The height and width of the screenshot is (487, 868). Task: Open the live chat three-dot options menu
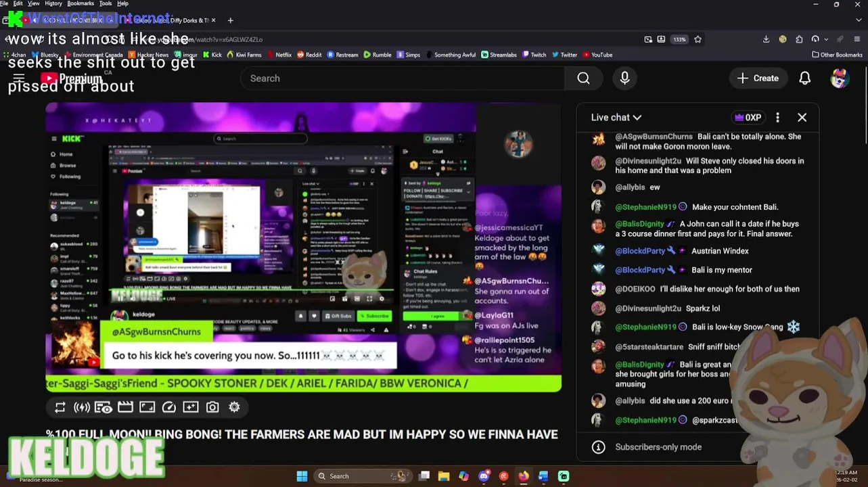pos(777,118)
